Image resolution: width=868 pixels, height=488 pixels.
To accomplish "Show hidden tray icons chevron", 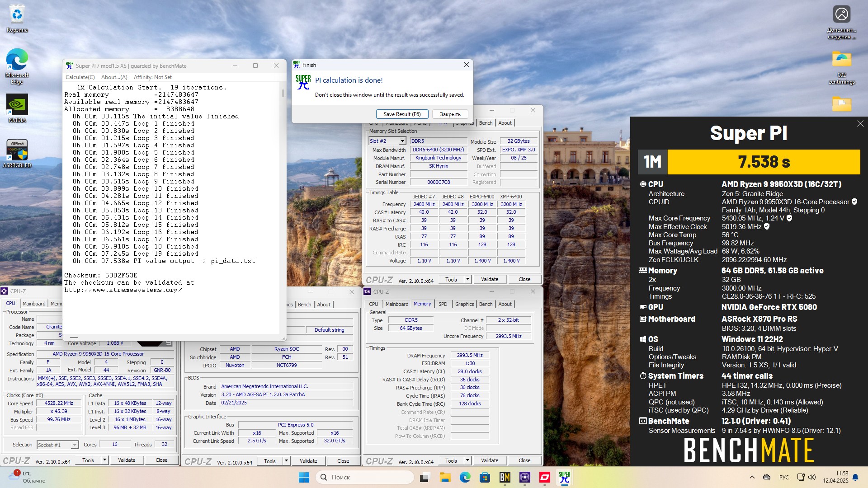I will tap(752, 477).
